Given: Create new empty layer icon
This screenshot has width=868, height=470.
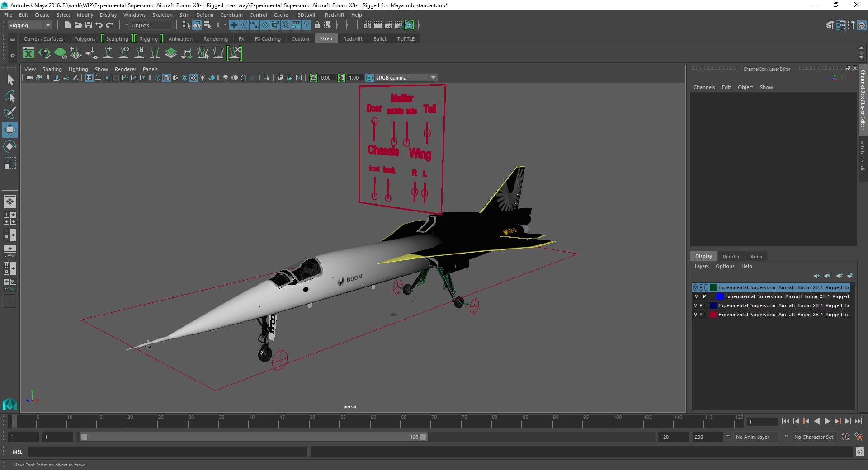Looking at the screenshot, I should pos(840,276).
